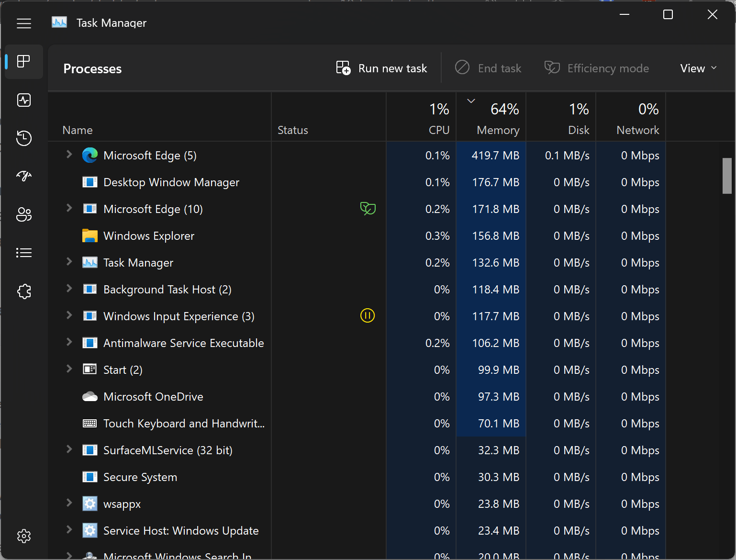Click the yellow suspended pause status icon

point(368,316)
